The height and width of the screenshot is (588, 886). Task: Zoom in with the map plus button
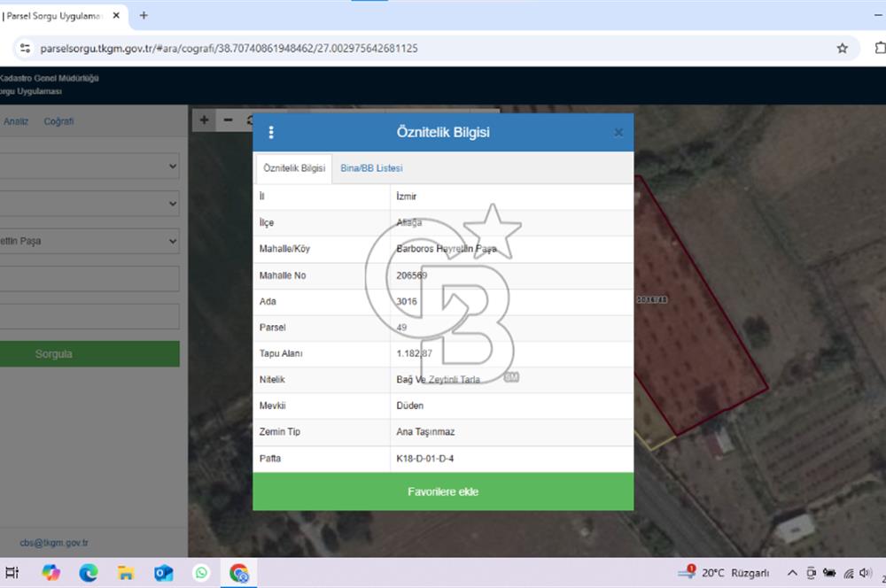point(204,120)
